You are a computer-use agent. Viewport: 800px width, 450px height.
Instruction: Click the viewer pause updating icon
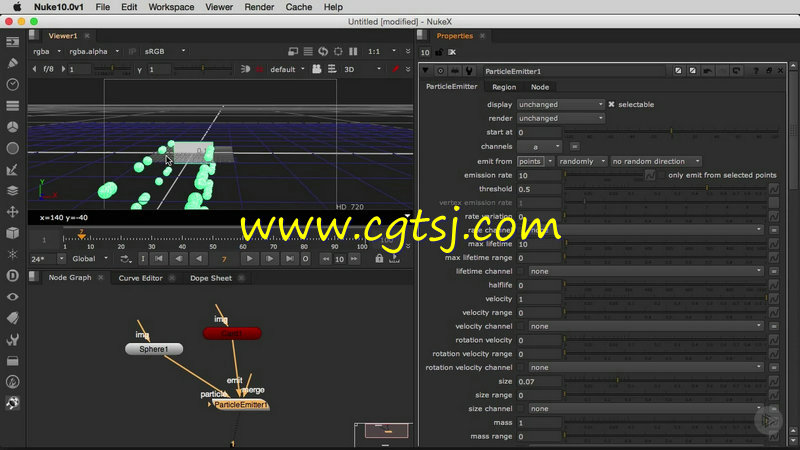coord(353,52)
